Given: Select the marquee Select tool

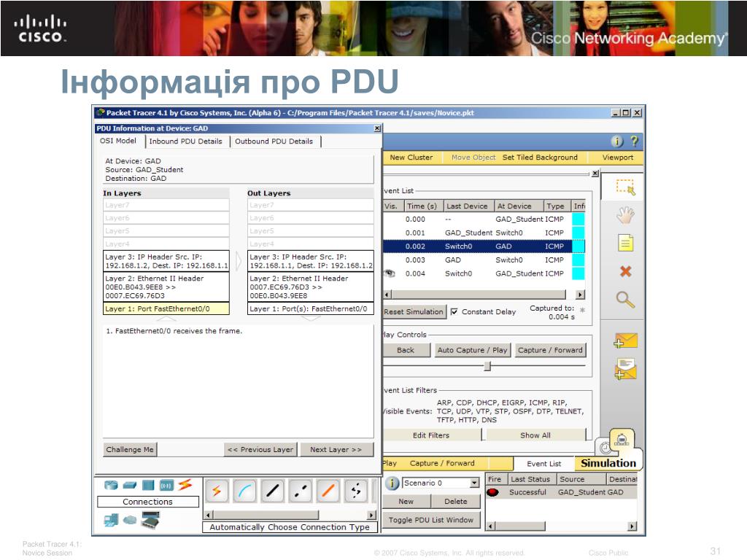Looking at the screenshot, I should point(625,187).
